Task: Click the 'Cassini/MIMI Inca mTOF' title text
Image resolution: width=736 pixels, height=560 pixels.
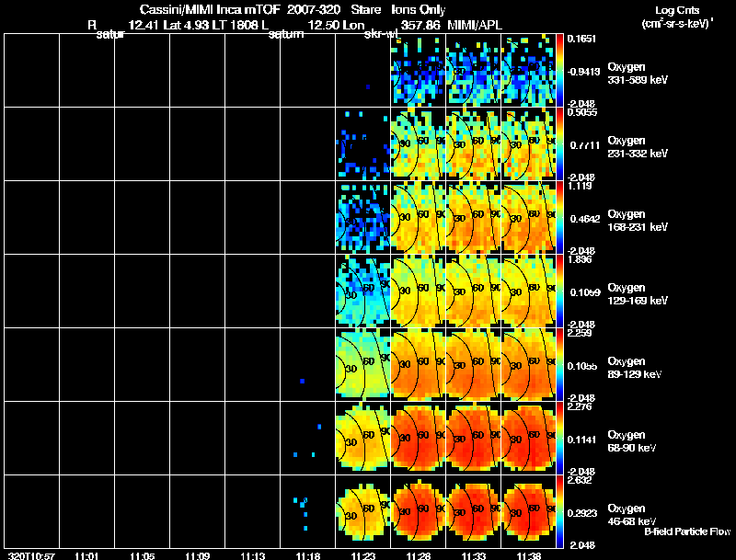Action: [x=210, y=9]
